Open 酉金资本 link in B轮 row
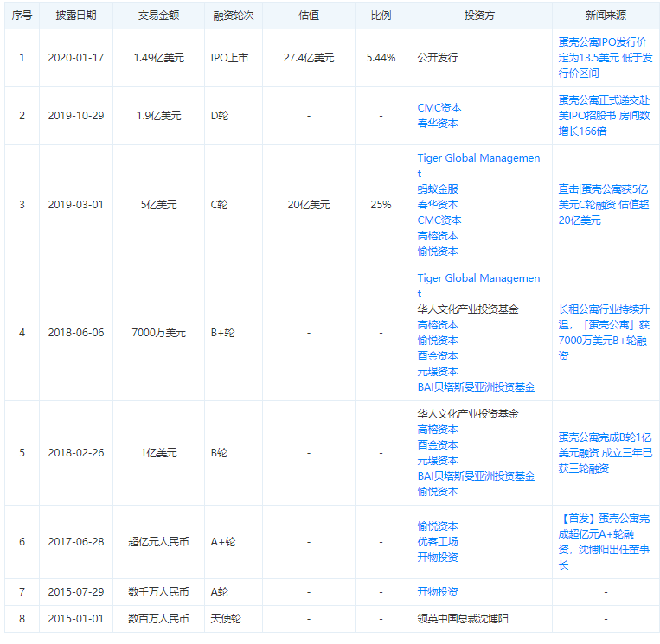Screen dimensions: 660x644 [438, 445]
